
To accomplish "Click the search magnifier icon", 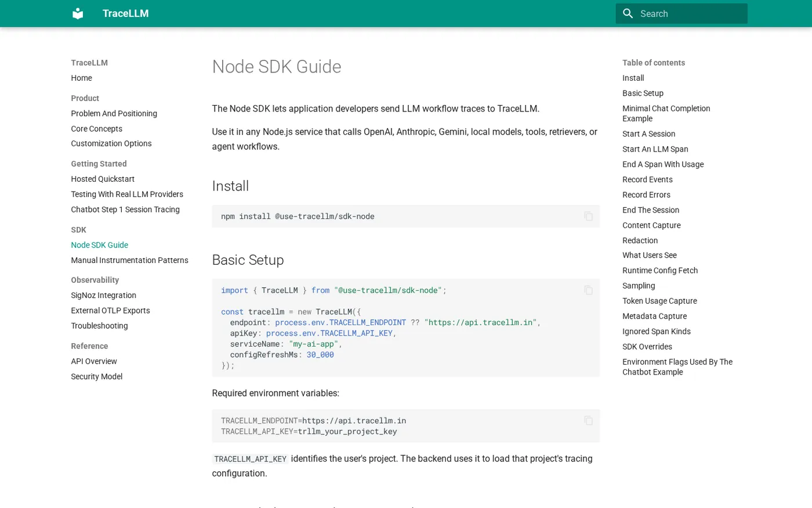I will [x=628, y=13].
